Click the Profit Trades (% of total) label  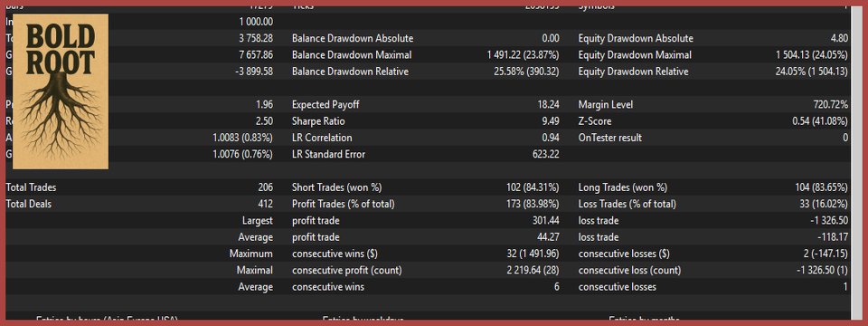coord(344,204)
